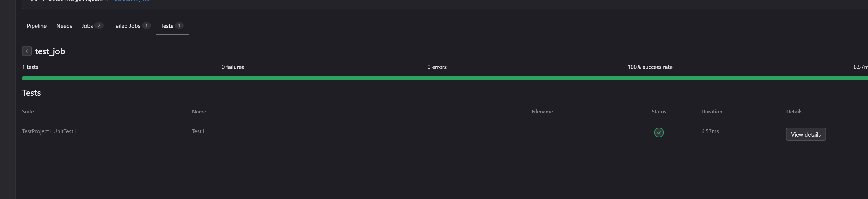Click the Duration column header
868x199 pixels.
(712, 112)
